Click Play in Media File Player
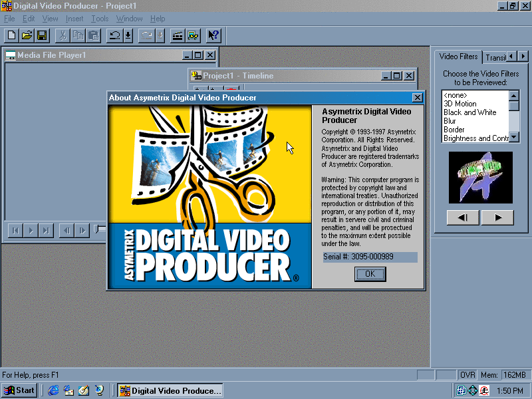 point(31,231)
